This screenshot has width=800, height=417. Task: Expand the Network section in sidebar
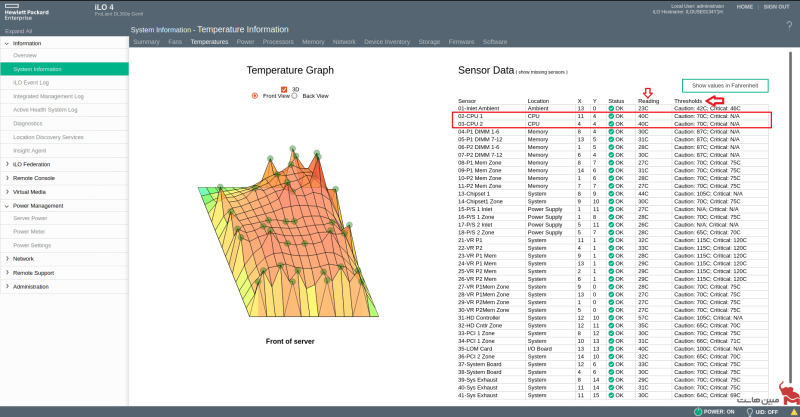coord(7,259)
